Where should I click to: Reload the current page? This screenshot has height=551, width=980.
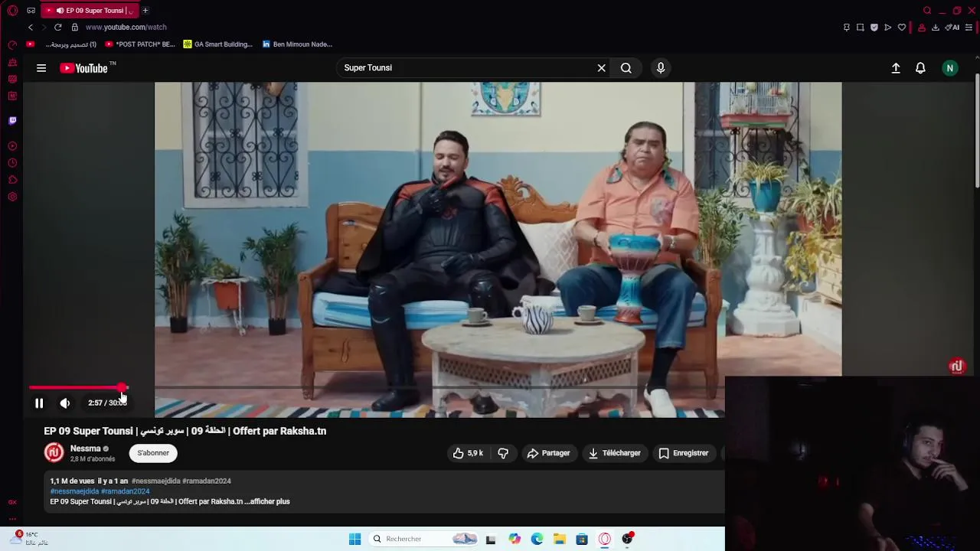(57, 28)
